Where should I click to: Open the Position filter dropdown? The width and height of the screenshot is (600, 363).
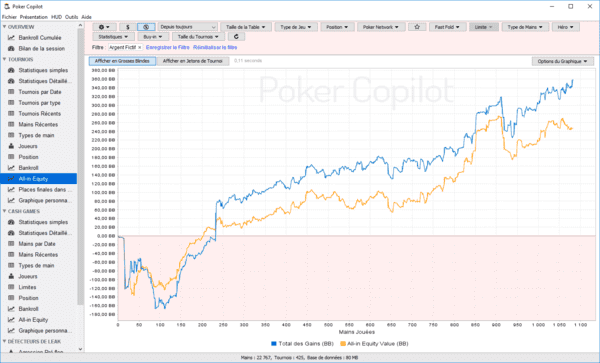(x=337, y=27)
